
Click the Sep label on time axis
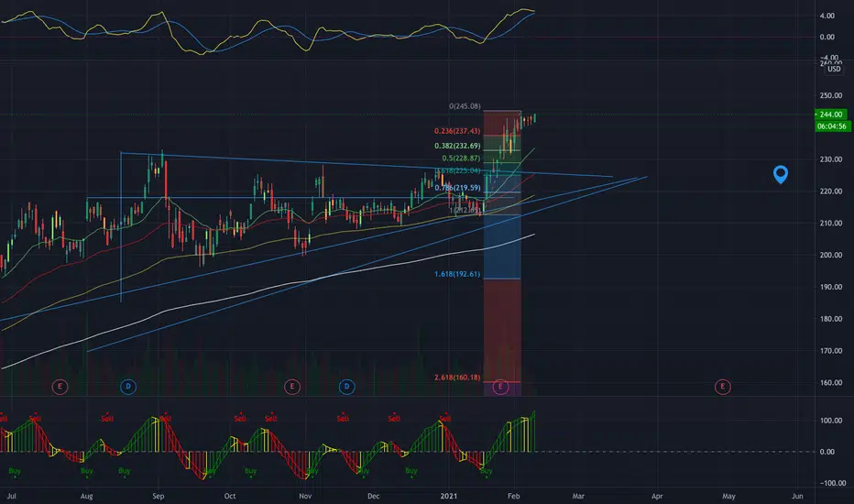pyautogui.click(x=158, y=497)
